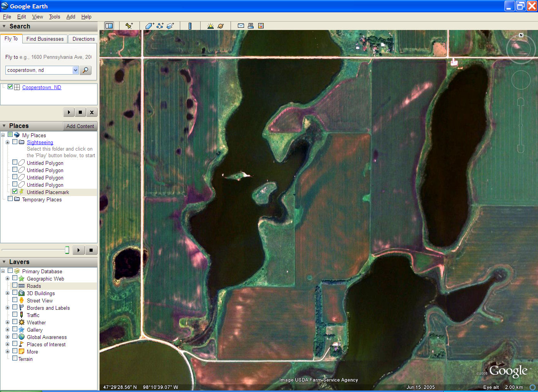This screenshot has height=392, width=538.
Task: Clear search results with X button
Action: pyautogui.click(x=91, y=112)
